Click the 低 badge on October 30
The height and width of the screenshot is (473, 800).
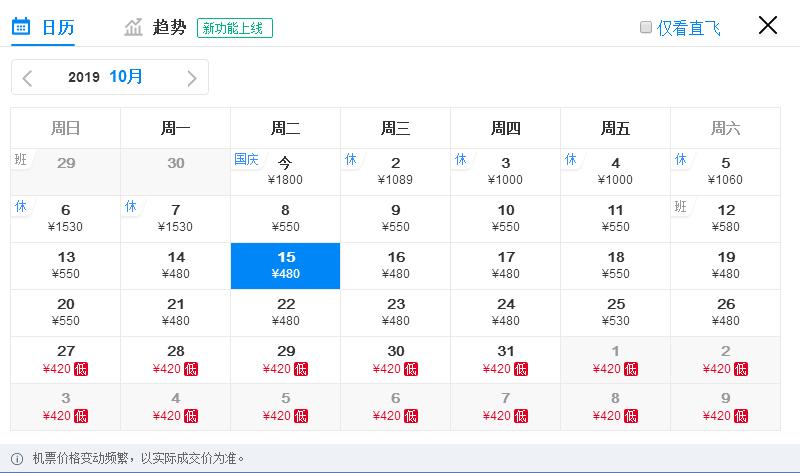411,369
